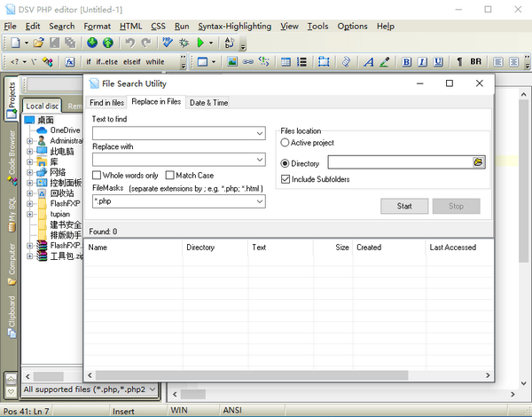Screen dimensions: 532x417
Task: Tick the Match Case checkbox
Action: 170,176
